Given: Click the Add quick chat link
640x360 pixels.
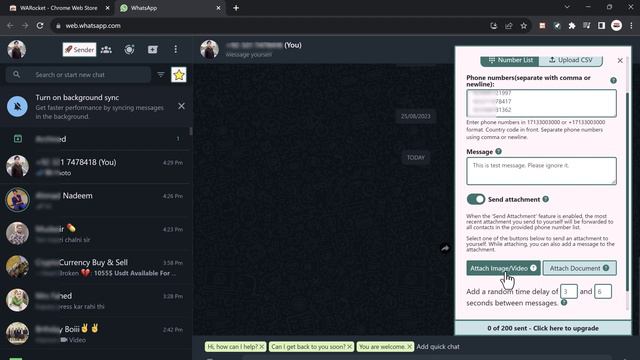Looking at the screenshot, I should [438, 347].
